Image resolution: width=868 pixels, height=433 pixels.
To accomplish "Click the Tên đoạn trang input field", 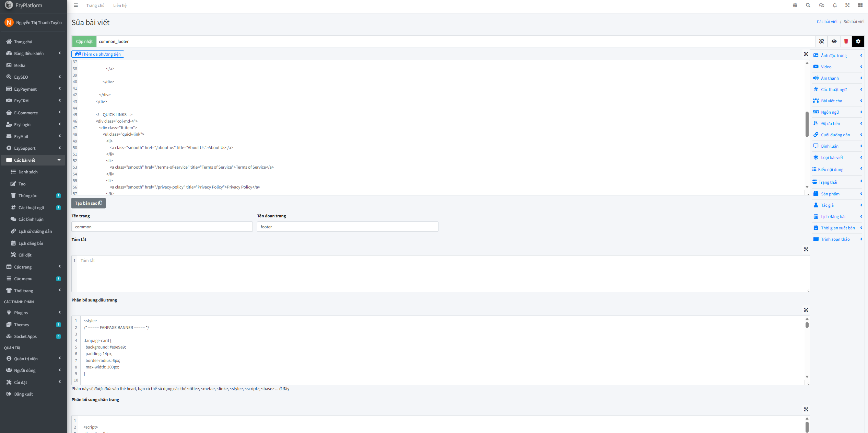I will tap(347, 227).
